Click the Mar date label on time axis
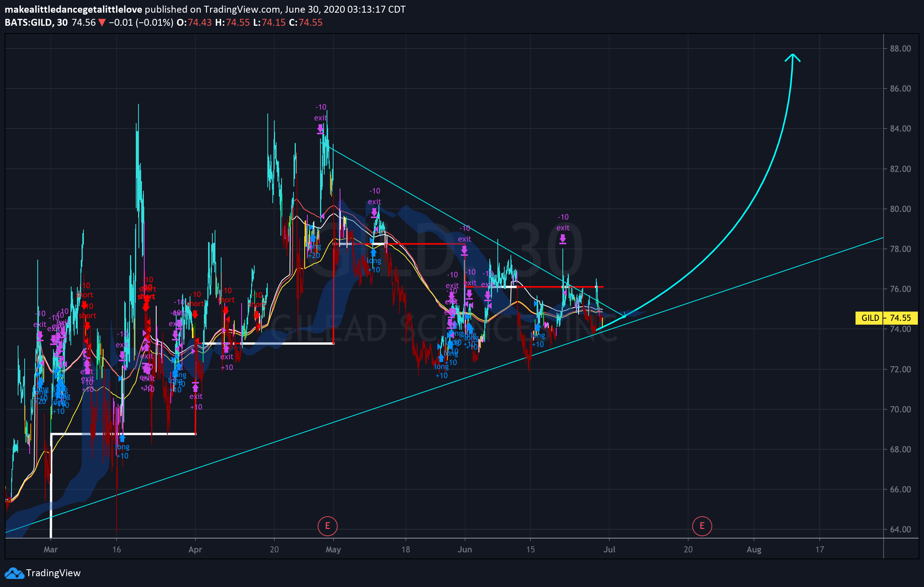The image size is (924, 587). [50, 549]
